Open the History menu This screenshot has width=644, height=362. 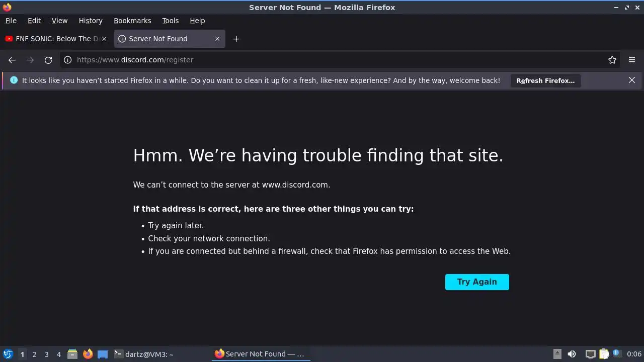[x=91, y=21]
